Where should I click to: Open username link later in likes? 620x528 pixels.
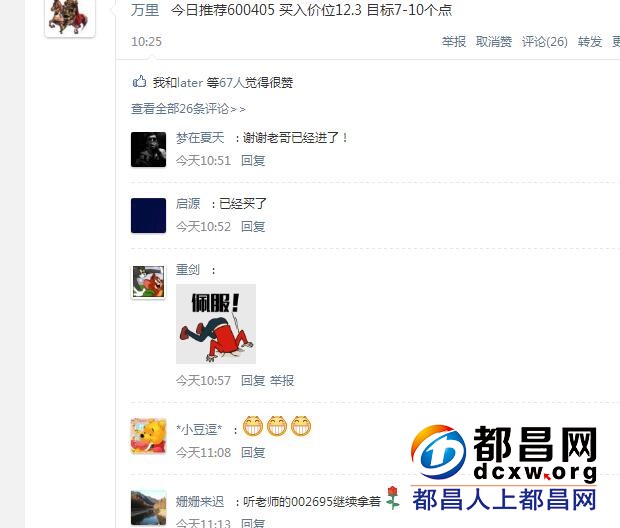click(190, 83)
